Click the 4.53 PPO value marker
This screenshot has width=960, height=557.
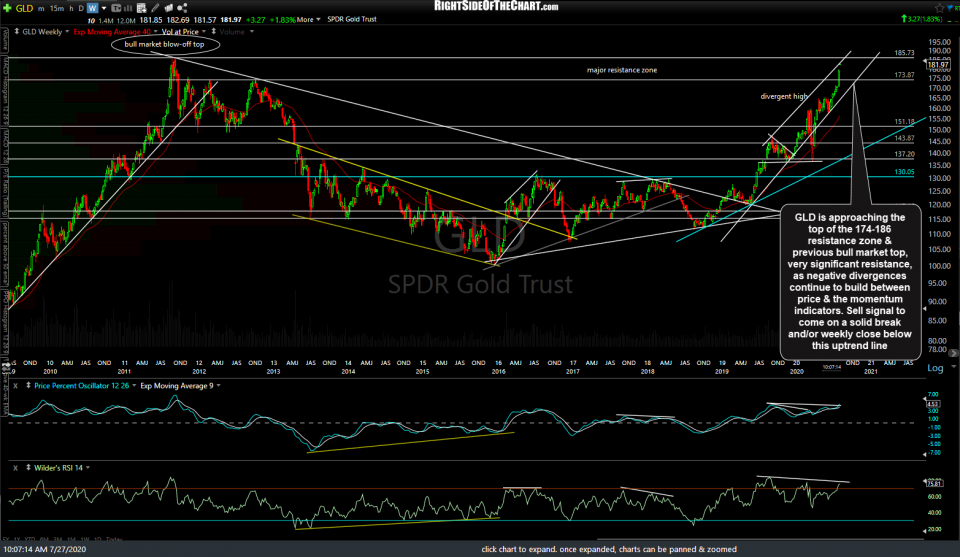932,404
